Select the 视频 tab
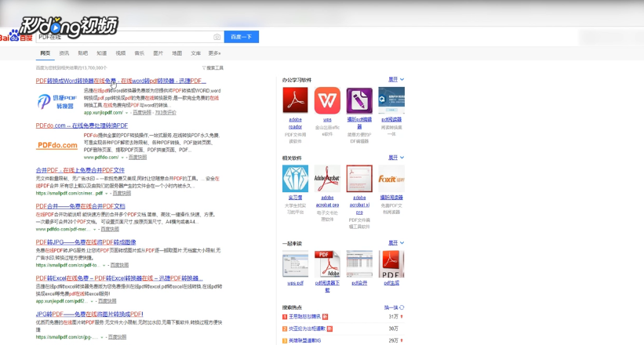This screenshot has width=644, height=345. [x=120, y=53]
